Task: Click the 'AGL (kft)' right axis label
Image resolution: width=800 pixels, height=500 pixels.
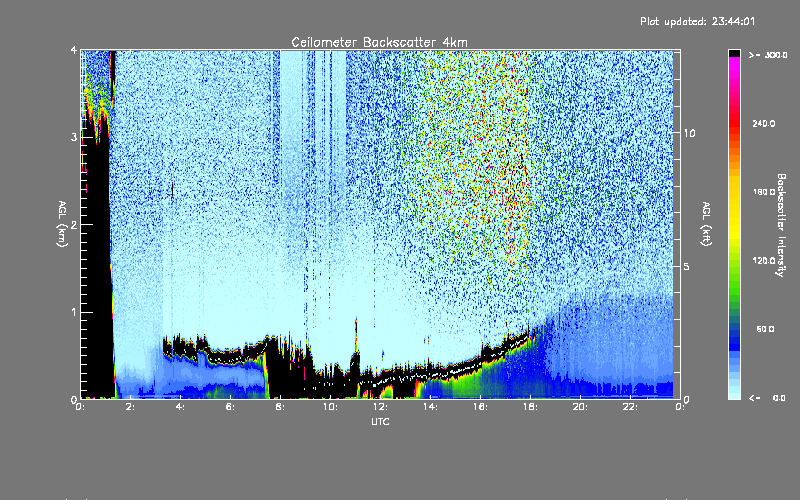Action: [707, 224]
